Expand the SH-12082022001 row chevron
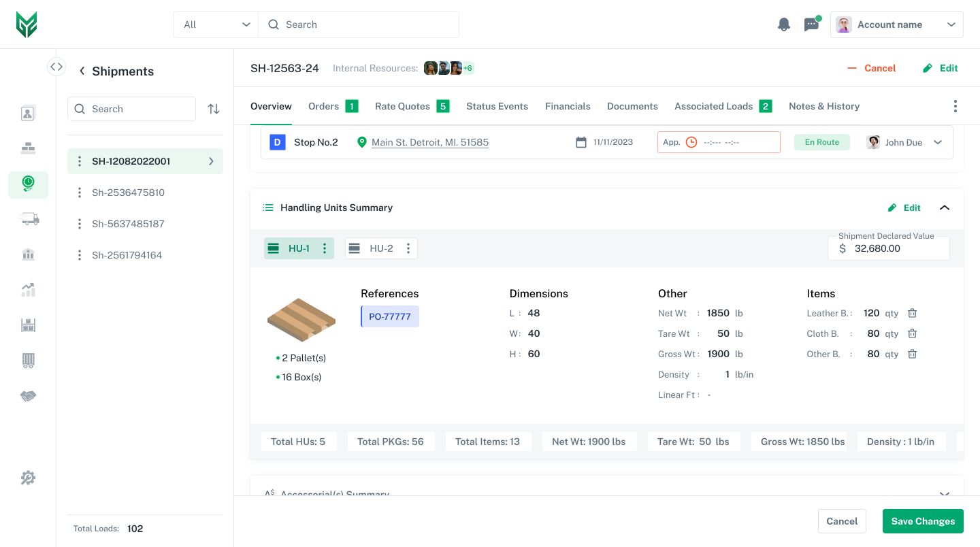 (x=211, y=161)
